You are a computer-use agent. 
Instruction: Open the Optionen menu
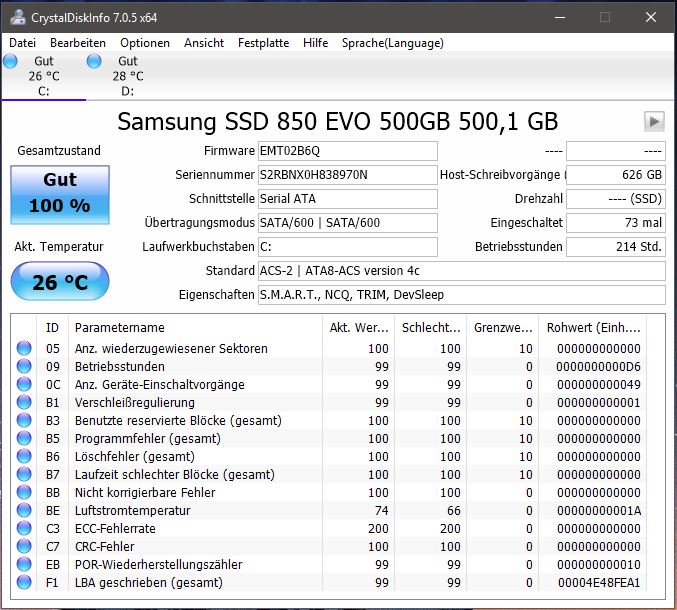tap(145, 43)
